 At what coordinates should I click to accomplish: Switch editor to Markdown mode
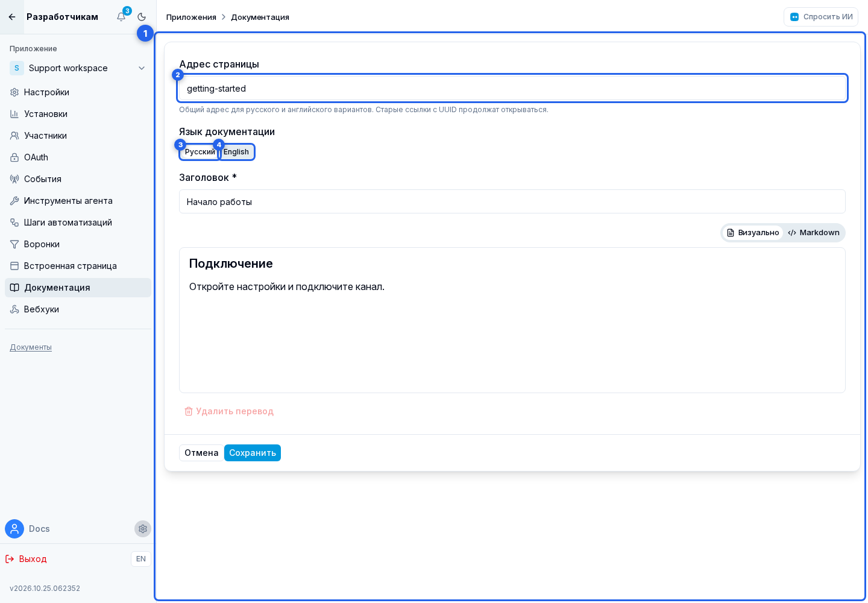pyautogui.click(x=813, y=233)
